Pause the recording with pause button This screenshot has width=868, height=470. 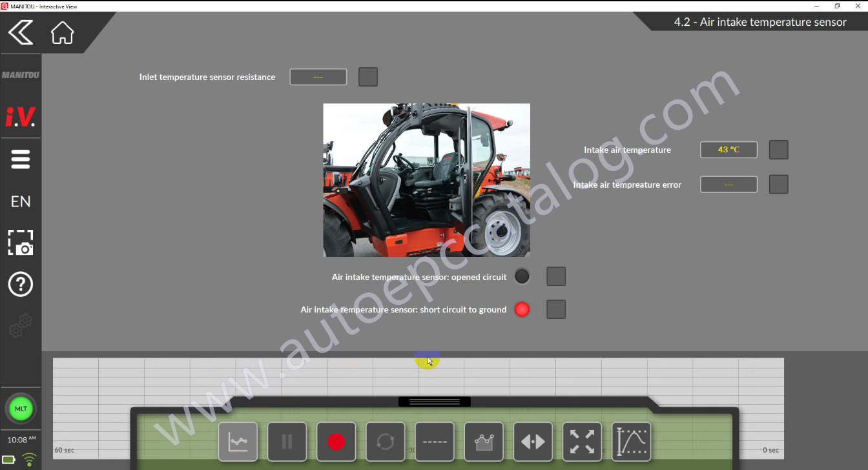coord(287,442)
